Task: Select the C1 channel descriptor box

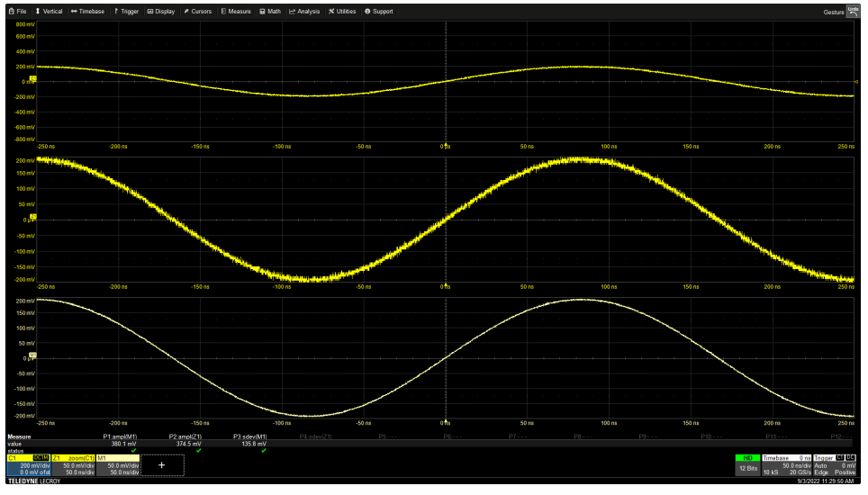Action: [x=28, y=465]
